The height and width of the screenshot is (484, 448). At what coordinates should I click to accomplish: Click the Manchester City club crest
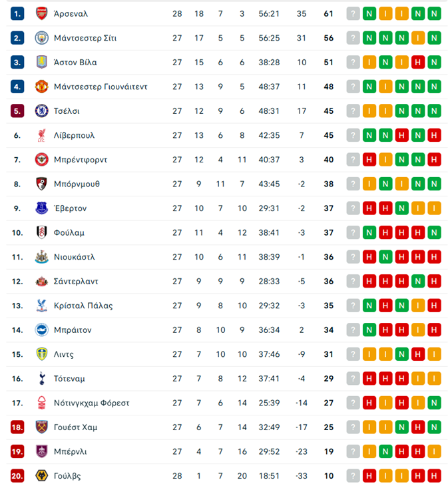pos(41,38)
